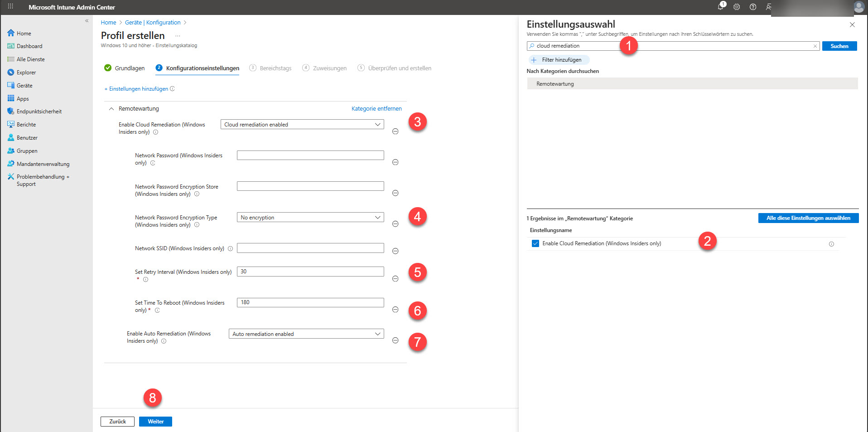Remove the Network SSID setting
868x432 pixels.
395,251
